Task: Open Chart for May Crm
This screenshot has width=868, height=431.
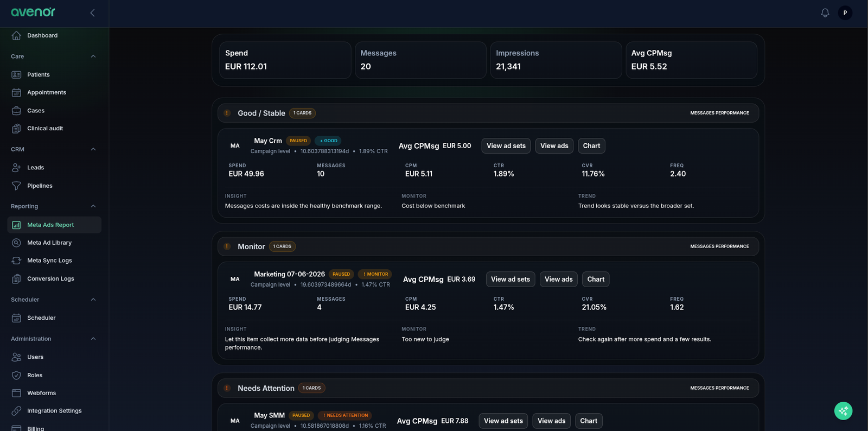Action: pos(591,145)
